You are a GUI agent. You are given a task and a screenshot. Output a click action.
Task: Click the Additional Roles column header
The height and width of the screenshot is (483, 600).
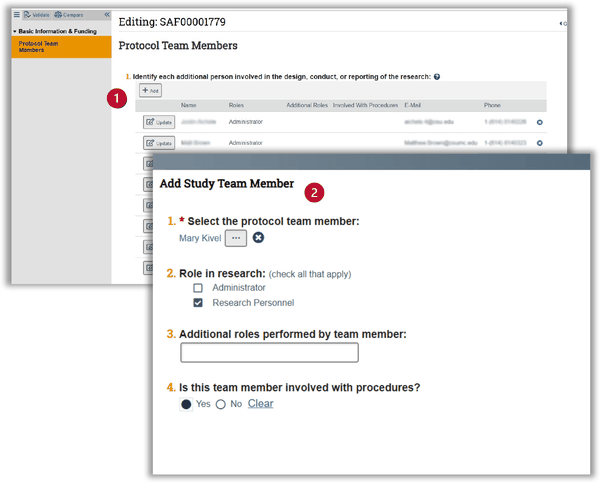pos(307,105)
